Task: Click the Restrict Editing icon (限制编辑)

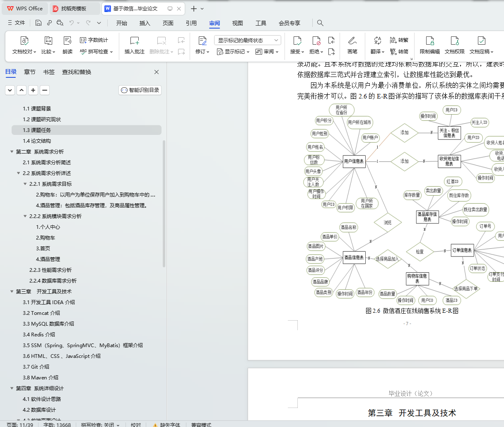Action: [430, 41]
